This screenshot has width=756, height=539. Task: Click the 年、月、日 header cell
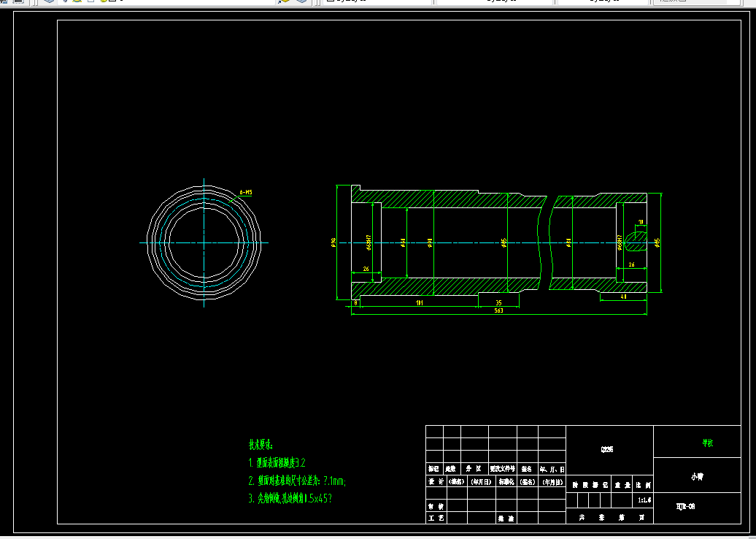(x=552, y=469)
